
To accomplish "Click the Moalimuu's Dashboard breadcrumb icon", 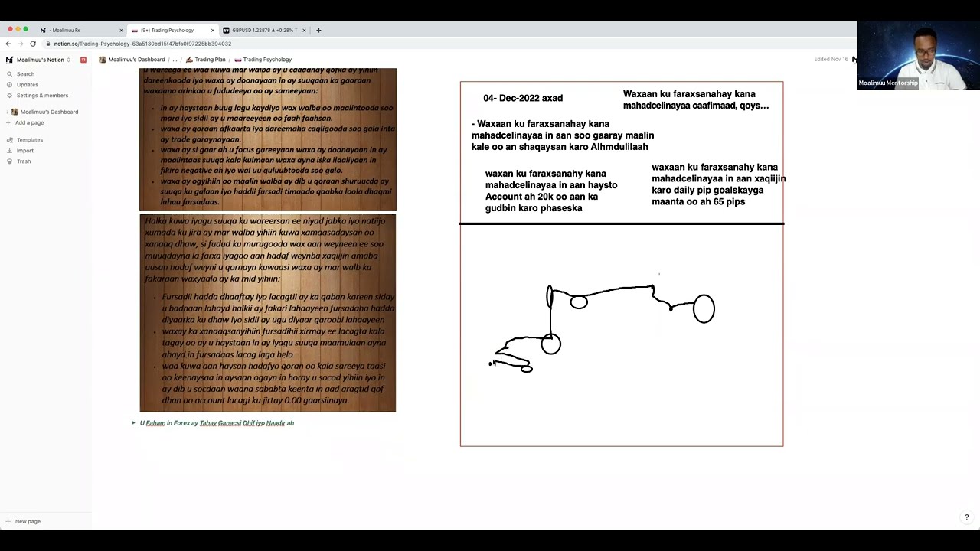I will tap(103, 60).
